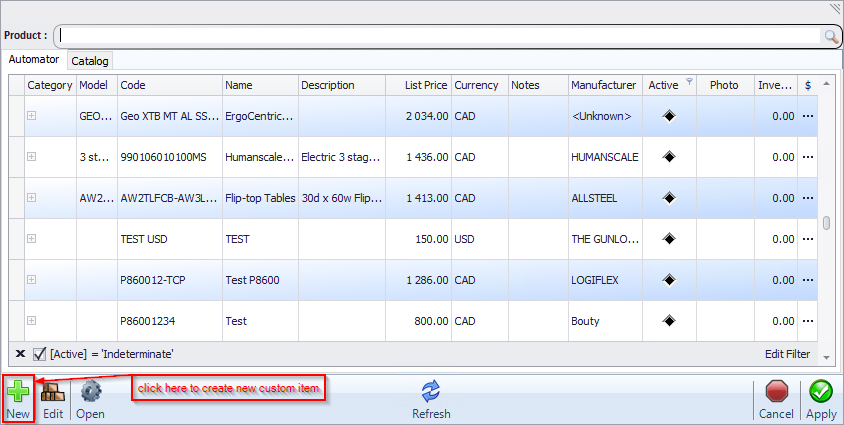
Task: Toggle Active state for the HUMANSCALE row
Action: coord(669,157)
